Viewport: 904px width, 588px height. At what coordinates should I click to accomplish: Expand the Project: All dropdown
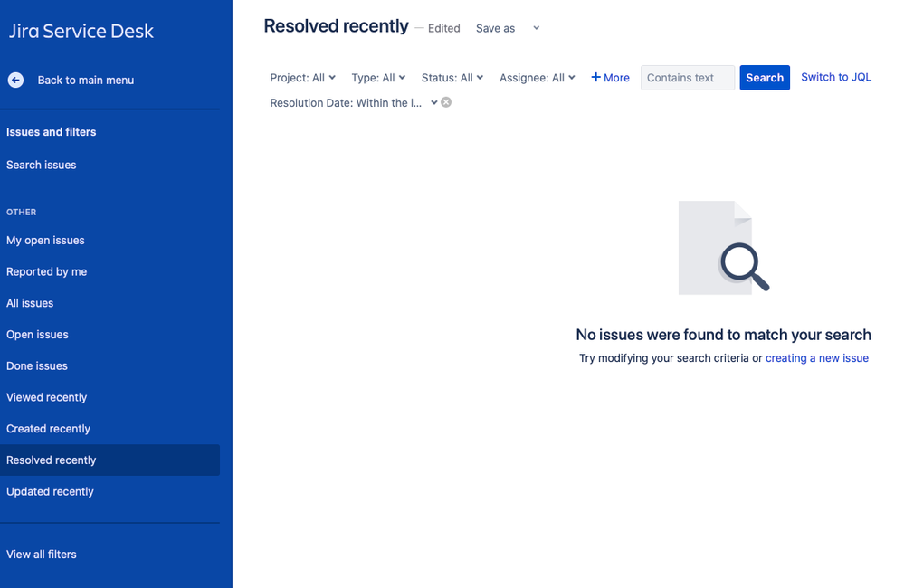pyautogui.click(x=302, y=78)
